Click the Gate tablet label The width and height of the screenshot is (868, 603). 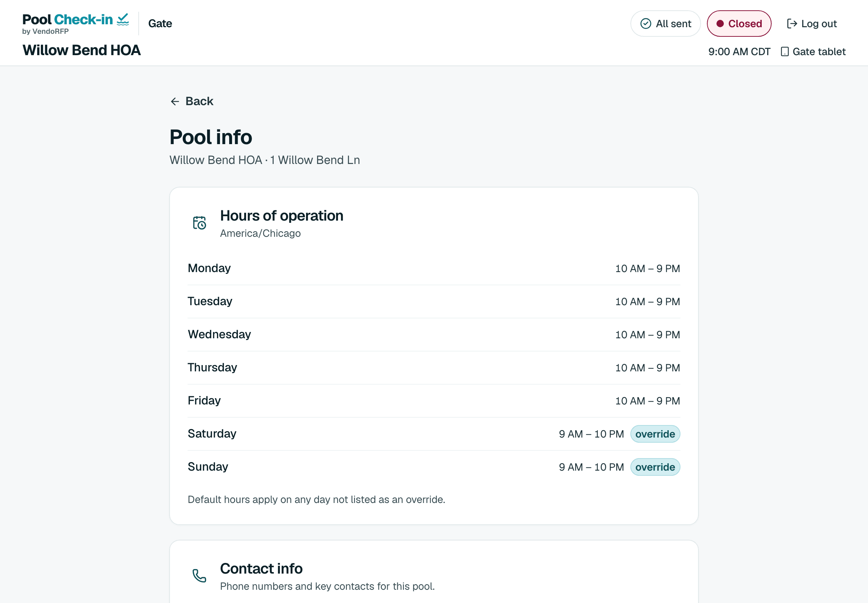[819, 52]
